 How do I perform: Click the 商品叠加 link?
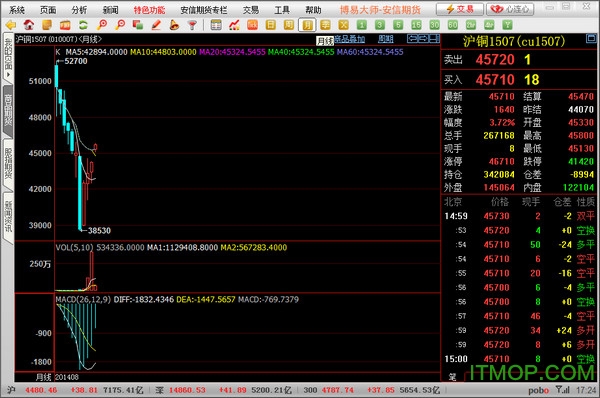click(350, 39)
